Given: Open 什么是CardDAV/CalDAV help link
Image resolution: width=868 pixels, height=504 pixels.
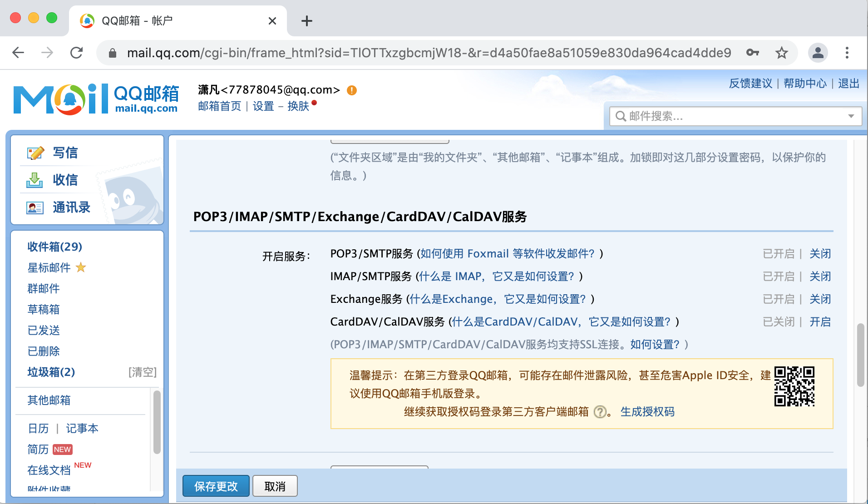Looking at the screenshot, I should coord(561,321).
